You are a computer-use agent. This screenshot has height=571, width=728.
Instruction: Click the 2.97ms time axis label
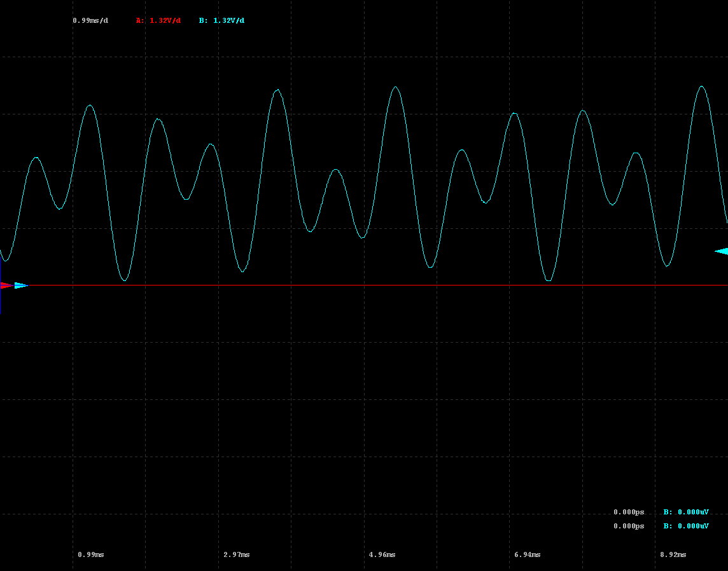237,554
